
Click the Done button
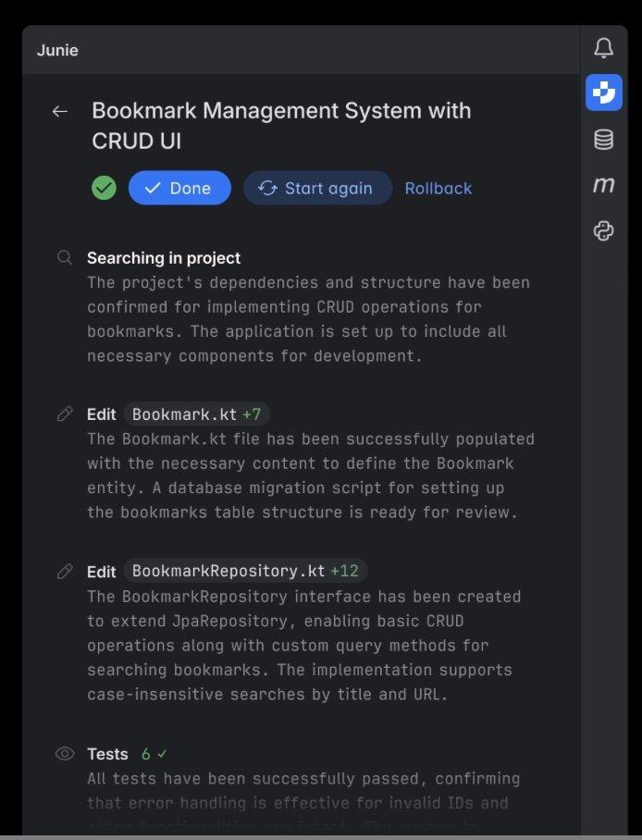pos(179,187)
